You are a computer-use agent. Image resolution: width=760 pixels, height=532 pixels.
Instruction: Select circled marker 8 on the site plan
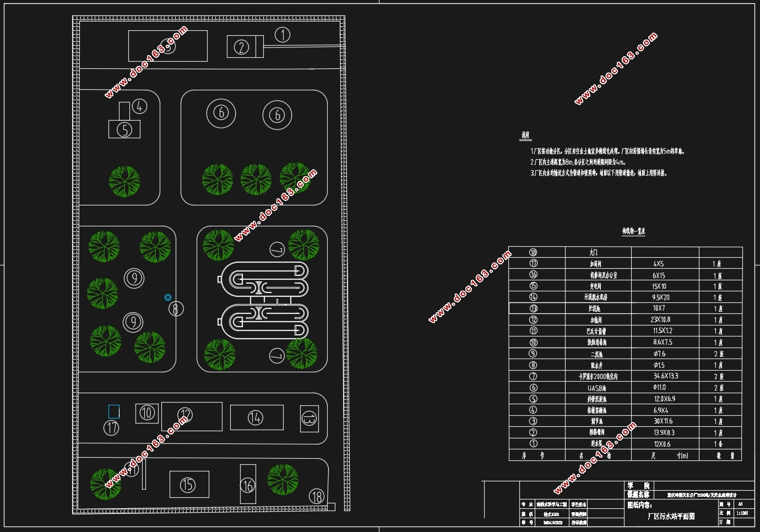click(176, 308)
